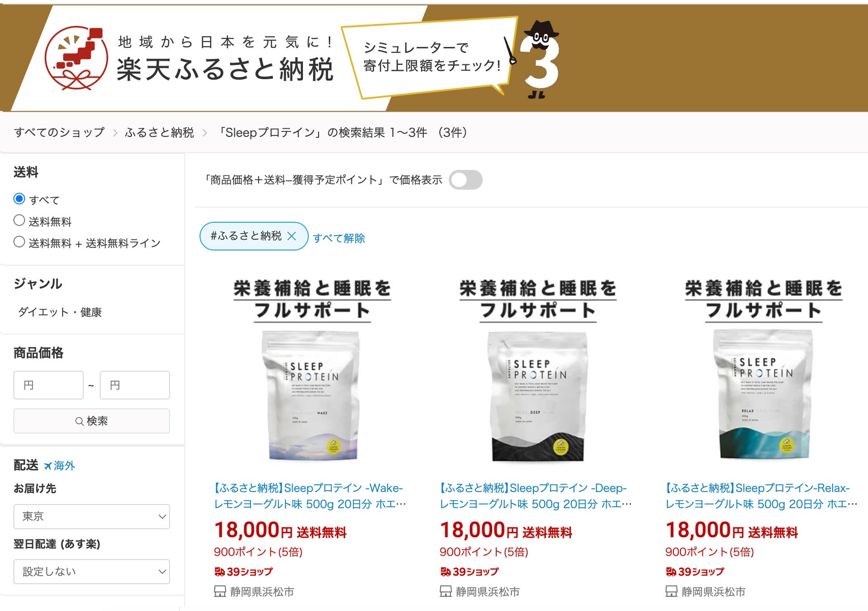Image resolution: width=868 pixels, height=611 pixels.
Task: Click the number 3 mascot character in banner
Action: 540,59
